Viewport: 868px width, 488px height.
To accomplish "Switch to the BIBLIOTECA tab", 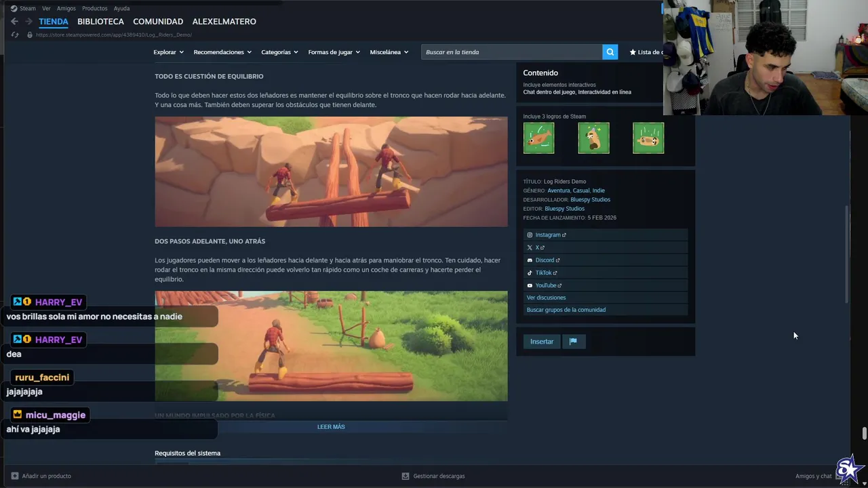I will click(100, 22).
